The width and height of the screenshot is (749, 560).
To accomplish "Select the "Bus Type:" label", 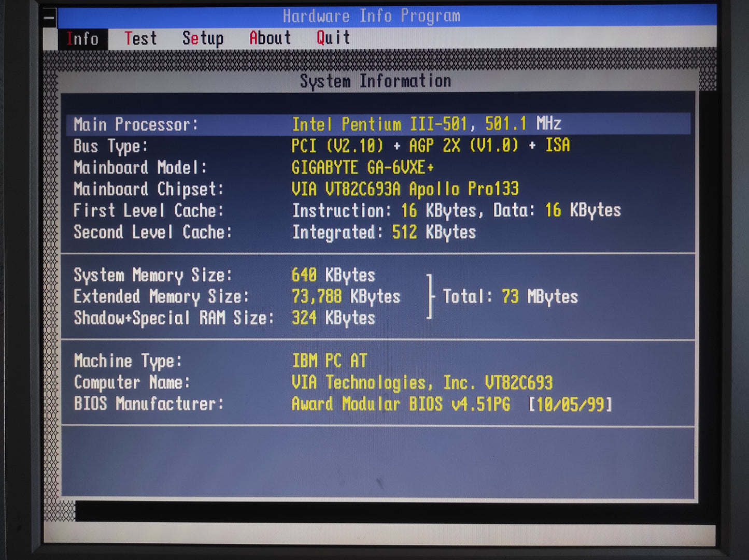I will tap(110, 147).
